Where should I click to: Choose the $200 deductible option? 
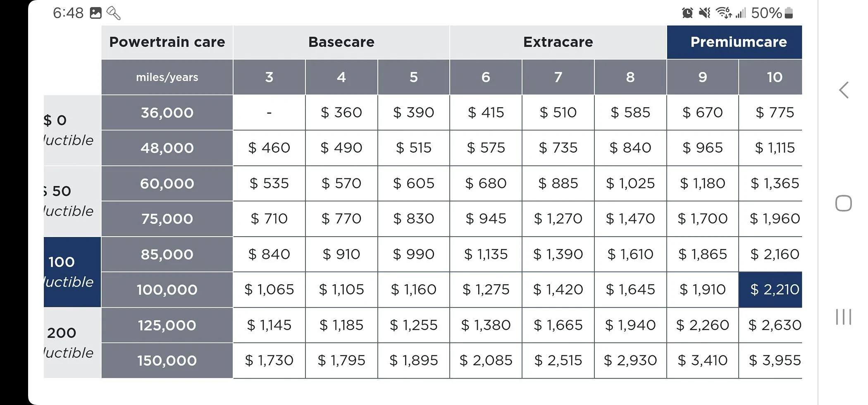point(72,343)
